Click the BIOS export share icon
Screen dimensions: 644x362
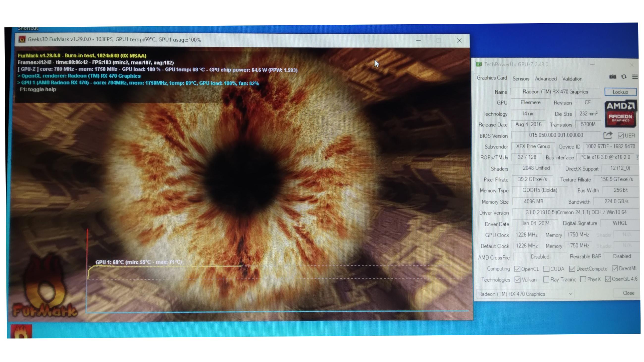point(608,135)
